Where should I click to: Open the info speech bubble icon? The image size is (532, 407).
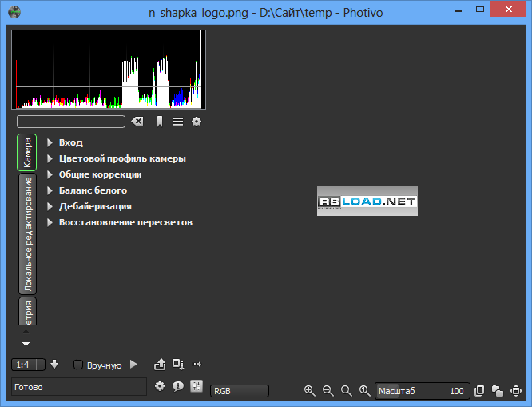(x=178, y=386)
